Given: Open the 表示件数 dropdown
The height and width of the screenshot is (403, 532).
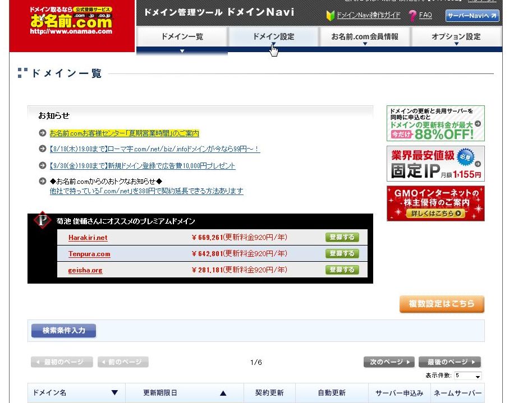Looking at the screenshot, I should click(x=468, y=376).
